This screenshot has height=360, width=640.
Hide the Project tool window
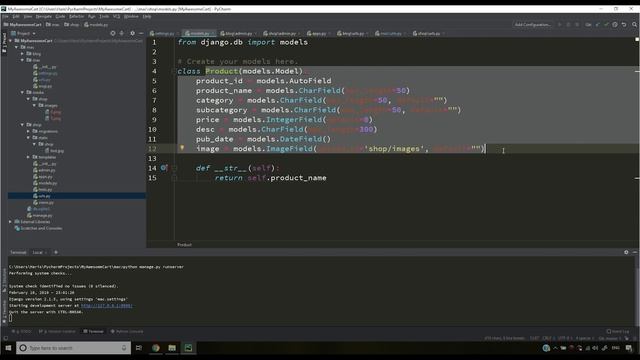coord(141,33)
